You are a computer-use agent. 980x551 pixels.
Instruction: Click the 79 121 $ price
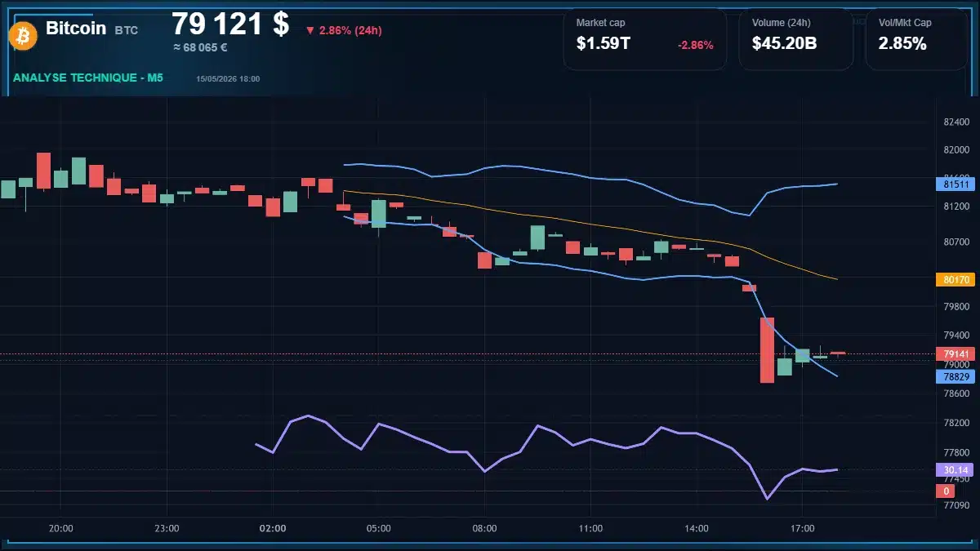click(x=230, y=24)
